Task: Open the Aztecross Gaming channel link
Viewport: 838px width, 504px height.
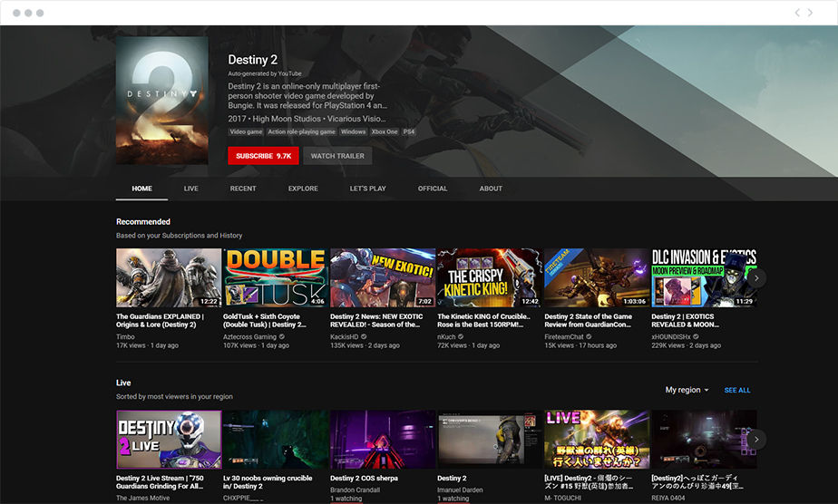Action: [249, 337]
